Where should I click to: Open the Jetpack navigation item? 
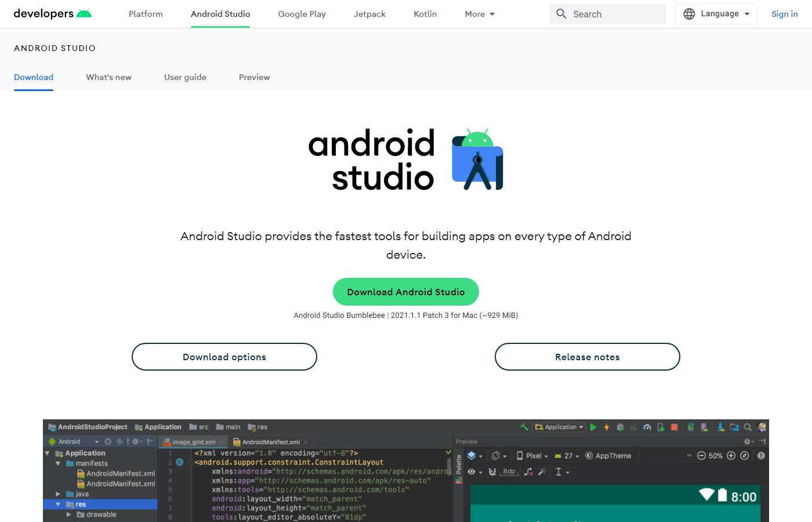369,14
